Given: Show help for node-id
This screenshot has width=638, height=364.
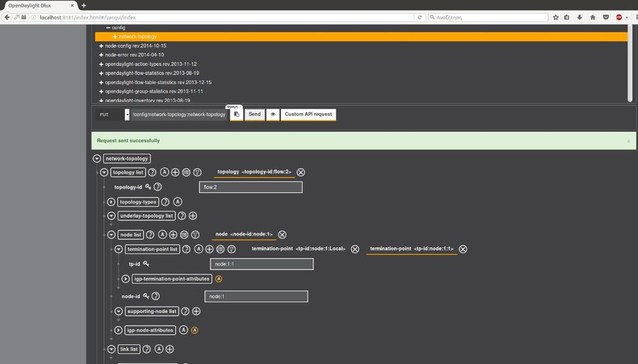Looking at the screenshot, I should [x=155, y=296].
